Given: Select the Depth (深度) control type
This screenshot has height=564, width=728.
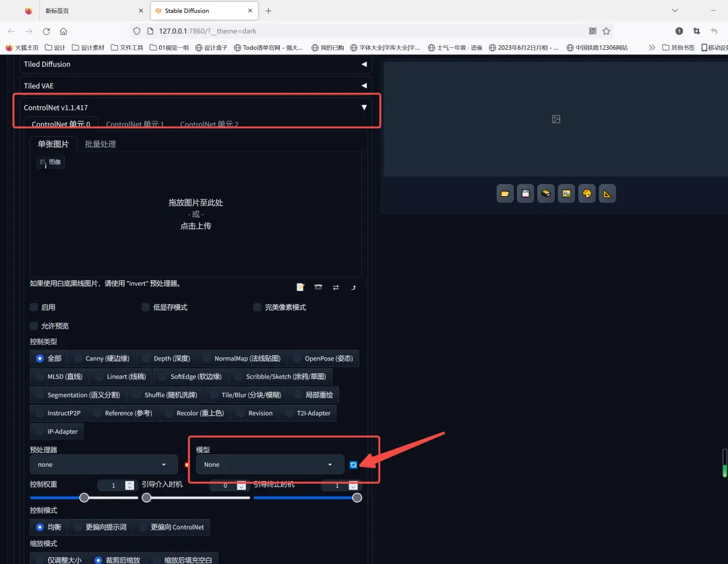Looking at the screenshot, I should click(x=166, y=358).
